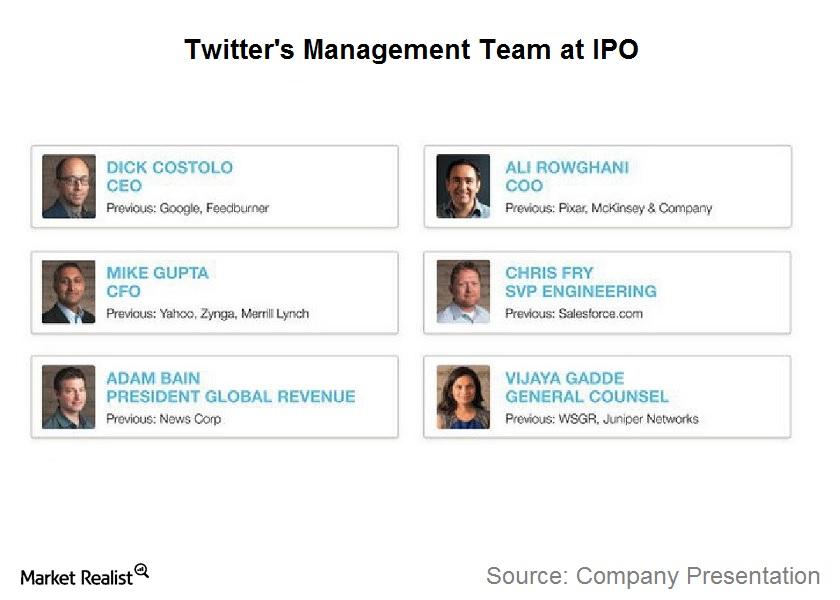Select the CHRIS FRY name heading
Viewport: 840px width, 600px height.
click(x=549, y=273)
